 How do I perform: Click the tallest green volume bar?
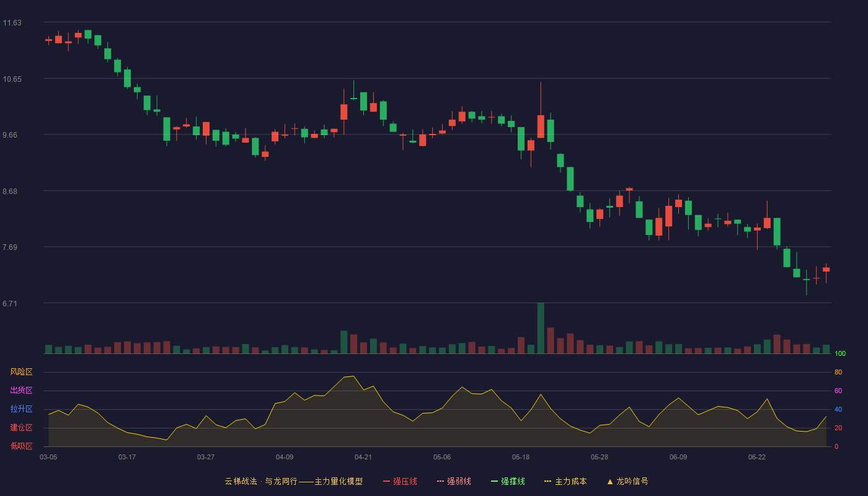(541, 328)
